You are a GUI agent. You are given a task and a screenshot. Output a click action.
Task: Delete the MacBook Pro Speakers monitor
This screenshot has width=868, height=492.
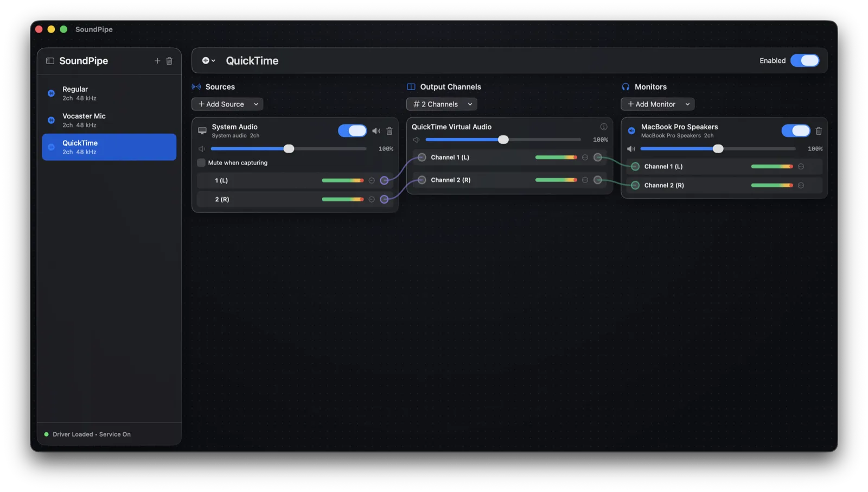(819, 131)
